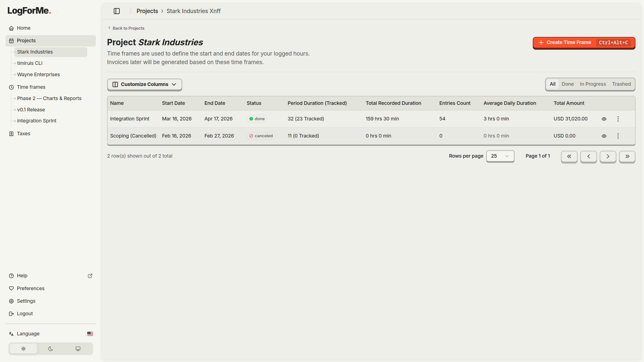Screen dimensions: 644x362
Task: Select light theme sun toggle
Action: click(23, 349)
